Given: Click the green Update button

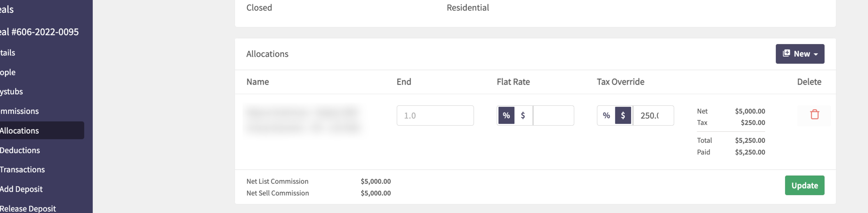Looking at the screenshot, I should [x=805, y=185].
